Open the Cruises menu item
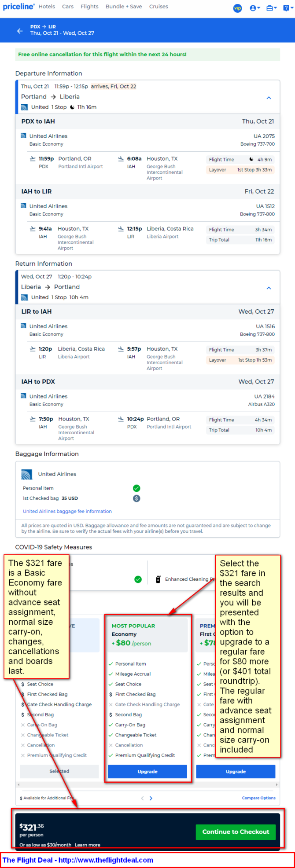 click(x=159, y=7)
